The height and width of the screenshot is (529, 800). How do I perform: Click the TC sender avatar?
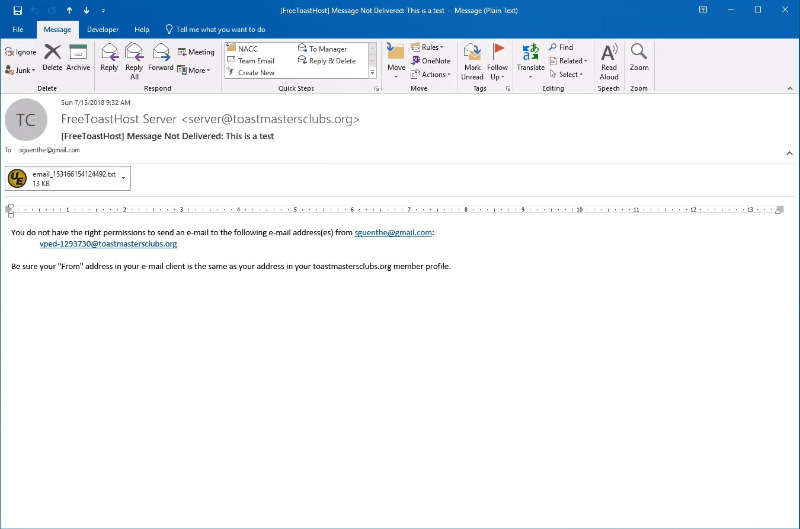[26, 120]
